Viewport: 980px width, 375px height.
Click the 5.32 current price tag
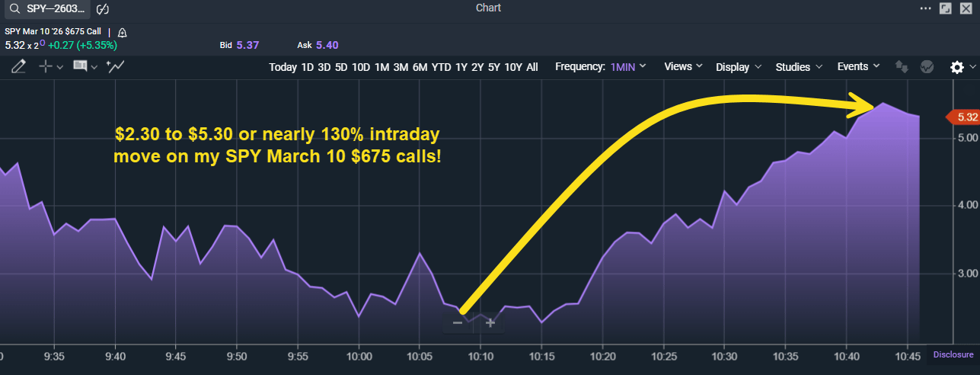(963, 117)
